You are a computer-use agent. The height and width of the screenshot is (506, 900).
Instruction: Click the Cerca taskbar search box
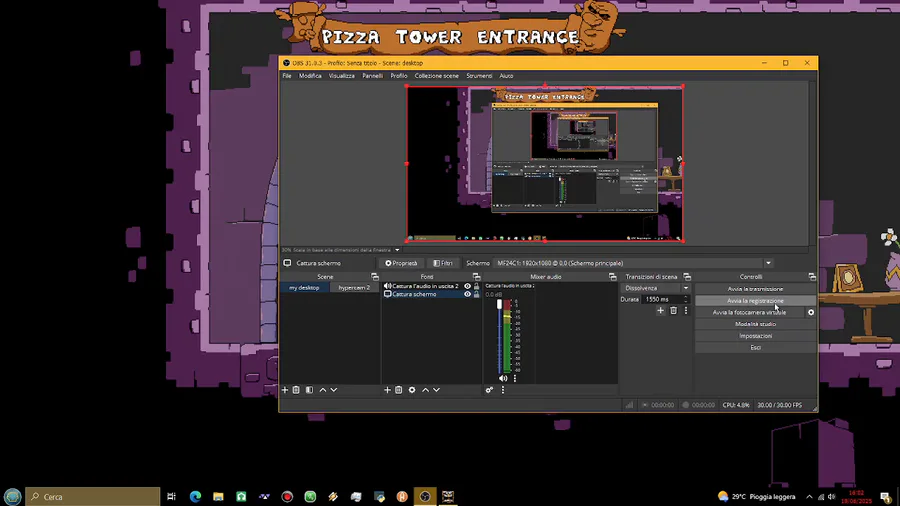(93, 497)
